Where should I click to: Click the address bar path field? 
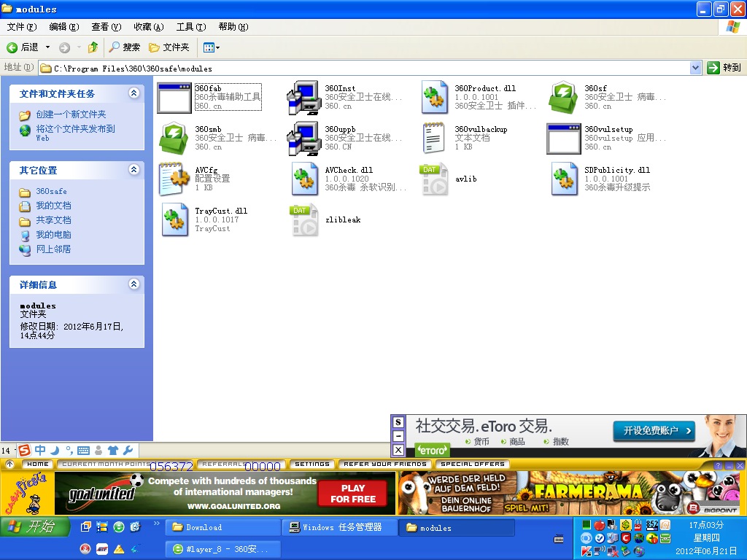364,68
